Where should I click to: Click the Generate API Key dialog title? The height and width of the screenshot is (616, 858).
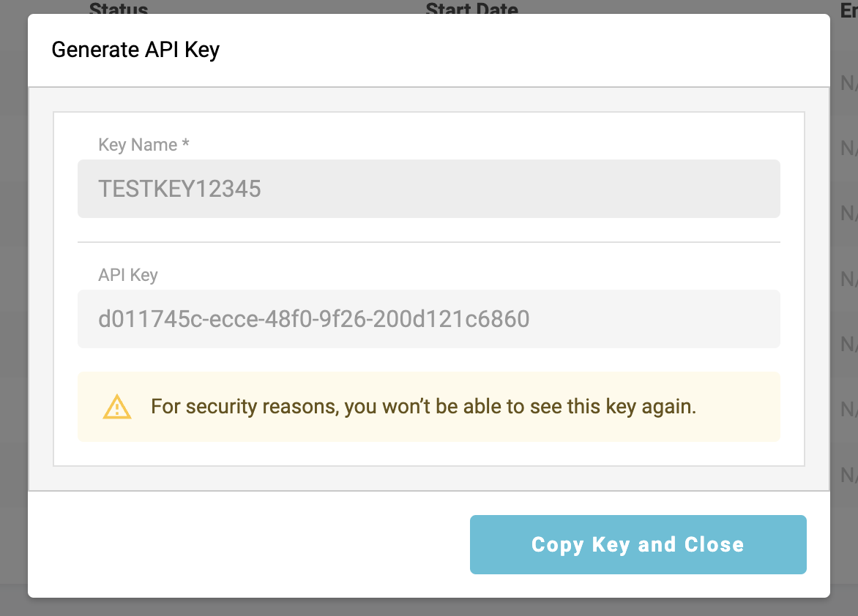point(135,50)
